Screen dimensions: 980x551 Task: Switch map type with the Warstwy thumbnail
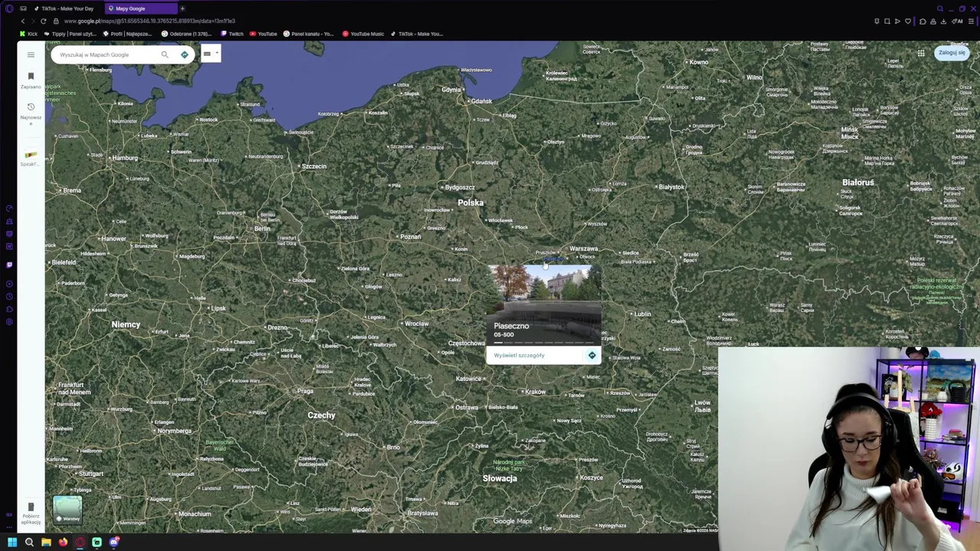coord(67,510)
